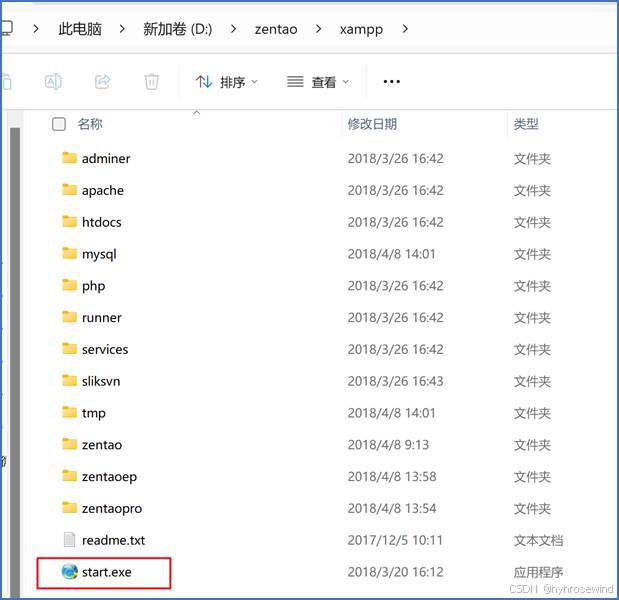Sort by the 修改日期 column header
This screenshot has height=600, width=619.
pos(372,124)
